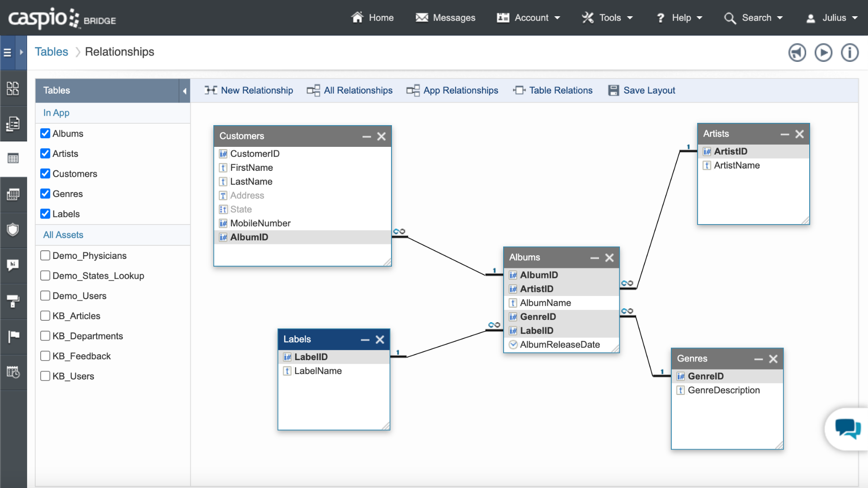Collapse the Tables panel arrow

tap(184, 91)
